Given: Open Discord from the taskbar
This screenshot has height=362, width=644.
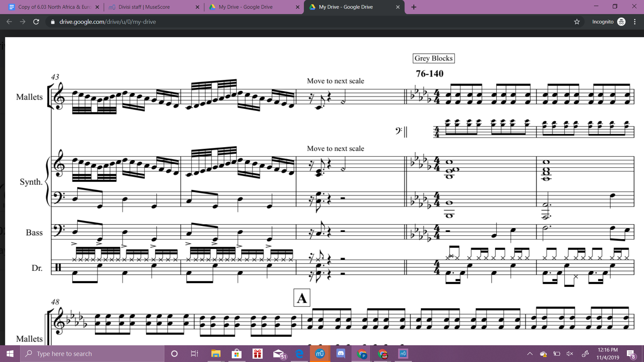Looking at the screenshot, I should coord(341,354).
